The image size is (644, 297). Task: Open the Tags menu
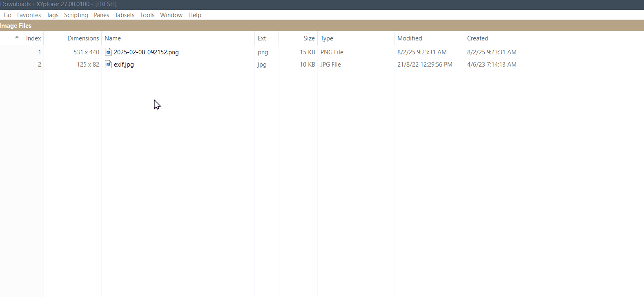click(52, 15)
